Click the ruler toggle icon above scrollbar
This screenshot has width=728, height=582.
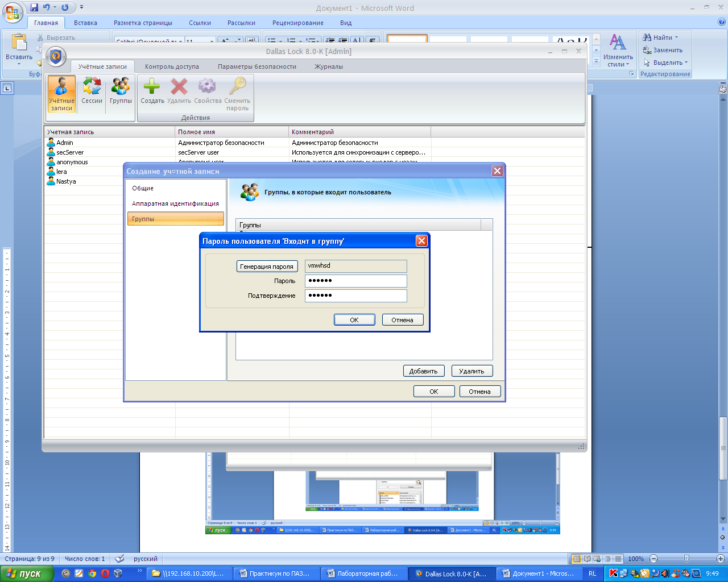pos(723,89)
